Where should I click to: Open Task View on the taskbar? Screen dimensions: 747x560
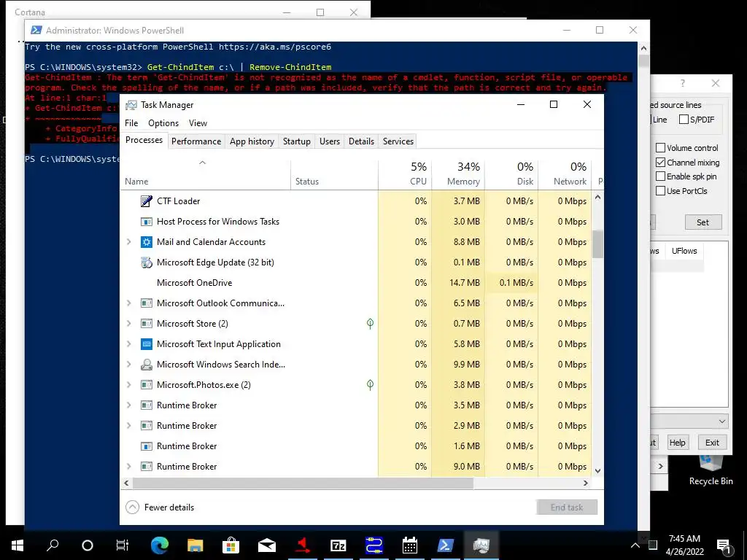coord(123,545)
